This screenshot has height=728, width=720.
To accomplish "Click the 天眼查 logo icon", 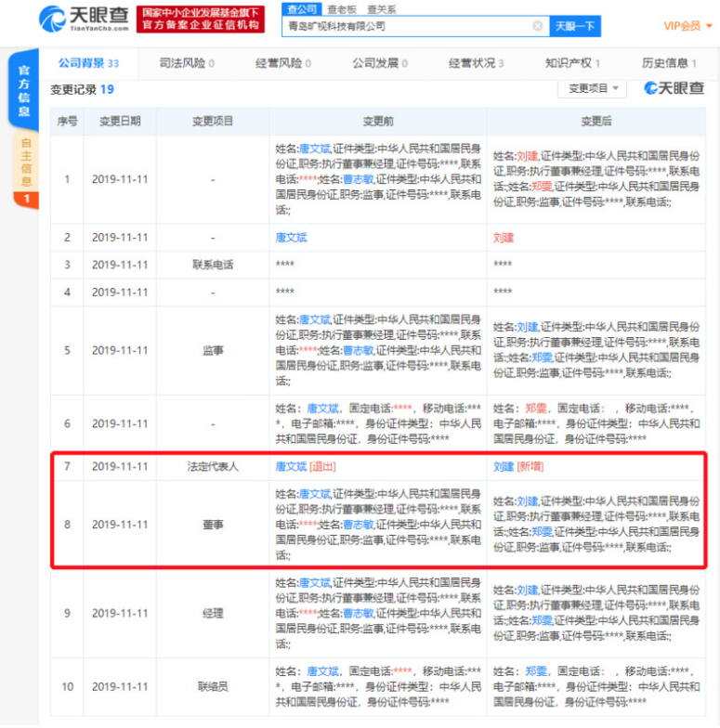I will point(52,19).
